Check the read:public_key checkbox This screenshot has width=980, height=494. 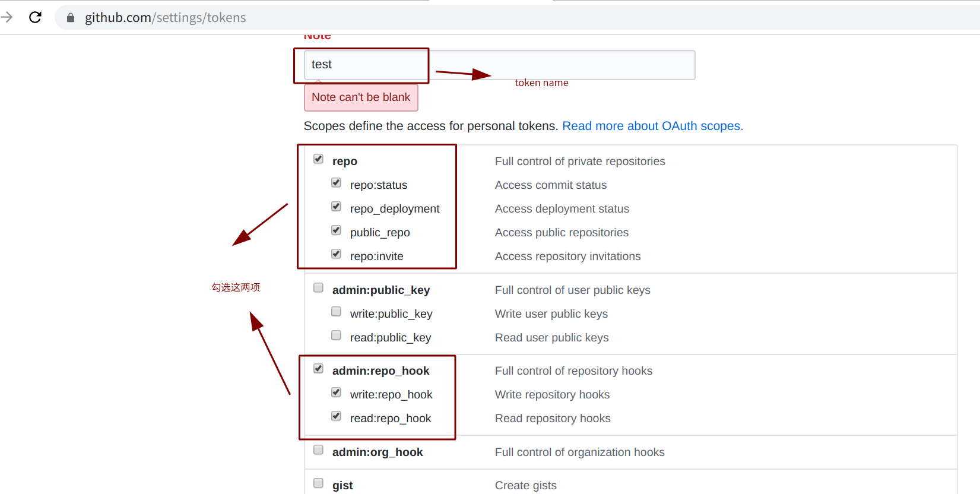(x=337, y=335)
